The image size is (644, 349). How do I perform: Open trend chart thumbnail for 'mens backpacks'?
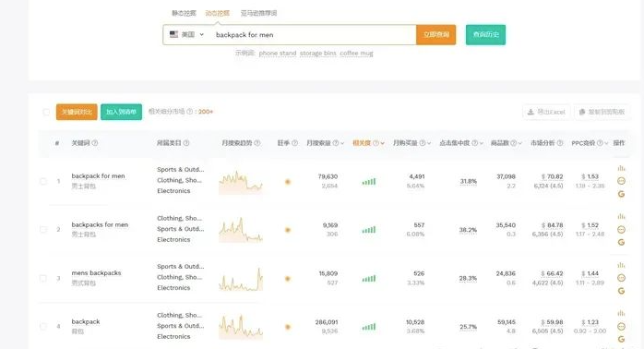click(x=241, y=279)
